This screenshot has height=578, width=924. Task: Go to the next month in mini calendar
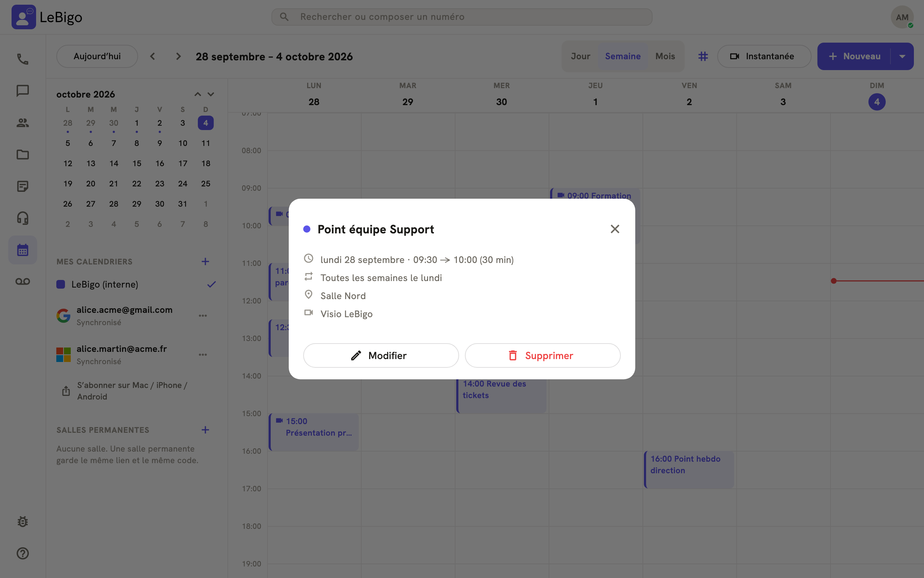point(211,94)
